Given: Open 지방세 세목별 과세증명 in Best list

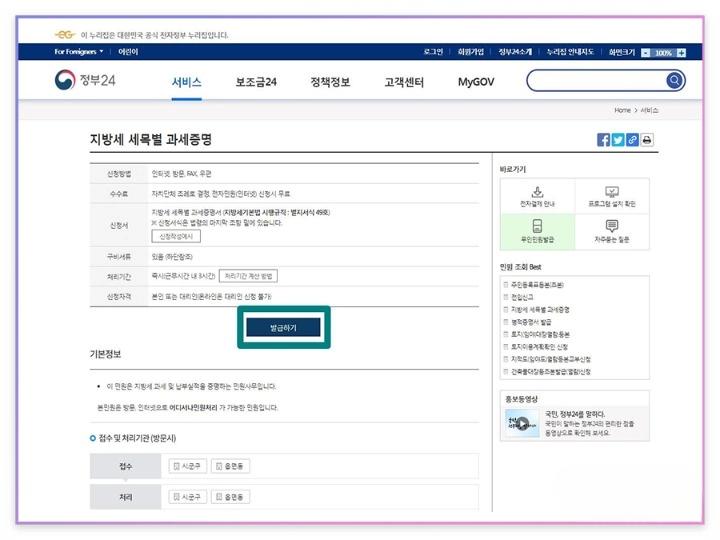Looking at the screenshot, I should [x=540, y=309].
